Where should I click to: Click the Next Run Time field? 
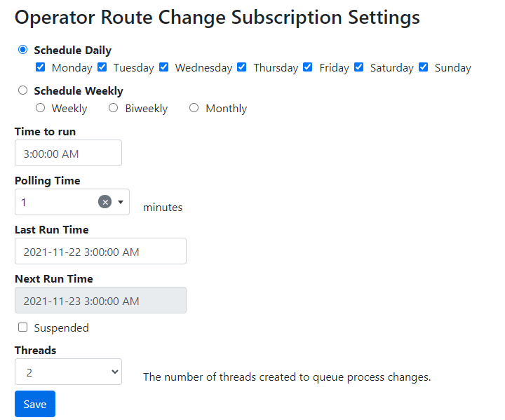[x=100, y=300]
